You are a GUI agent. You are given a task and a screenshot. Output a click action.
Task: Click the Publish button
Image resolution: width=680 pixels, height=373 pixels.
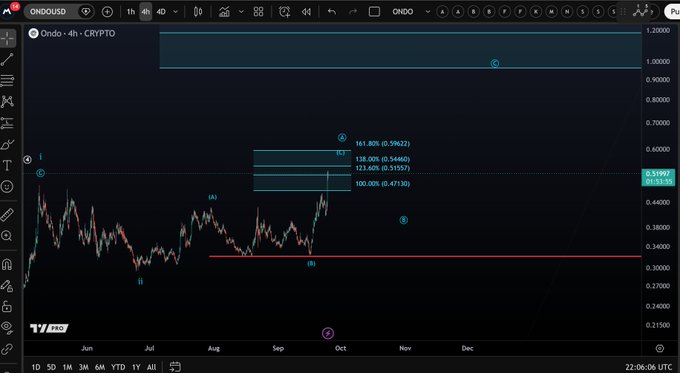click(x=673, y=12)
